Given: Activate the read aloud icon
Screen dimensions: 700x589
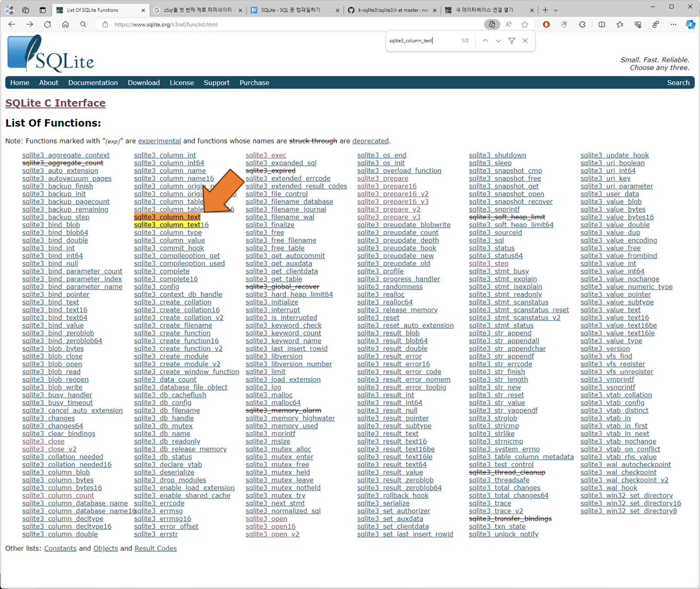Looking at the screenshot, I should tap(509, 25).
